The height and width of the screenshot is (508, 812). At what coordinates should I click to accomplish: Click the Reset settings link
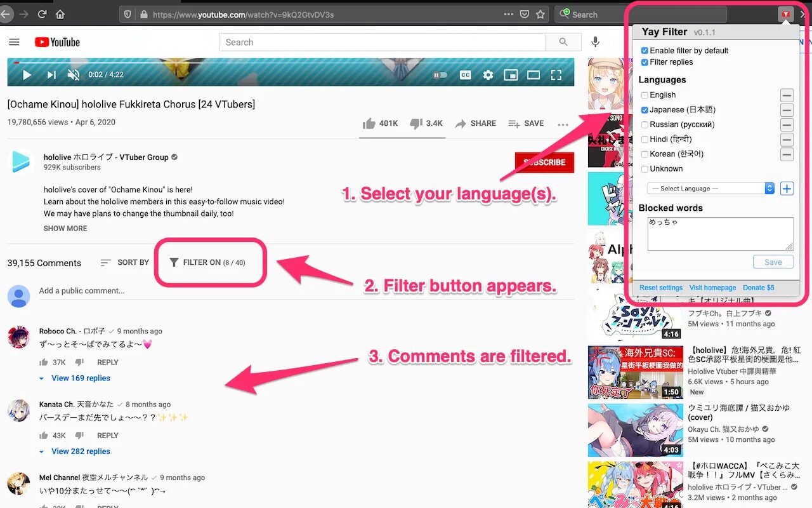pyautogui.click(x=661, y=288)
